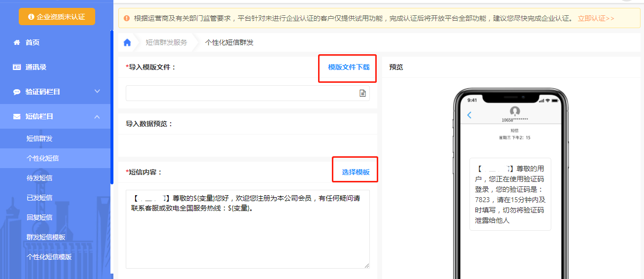Go to 回复短信 in sidebar

[39, 217]
